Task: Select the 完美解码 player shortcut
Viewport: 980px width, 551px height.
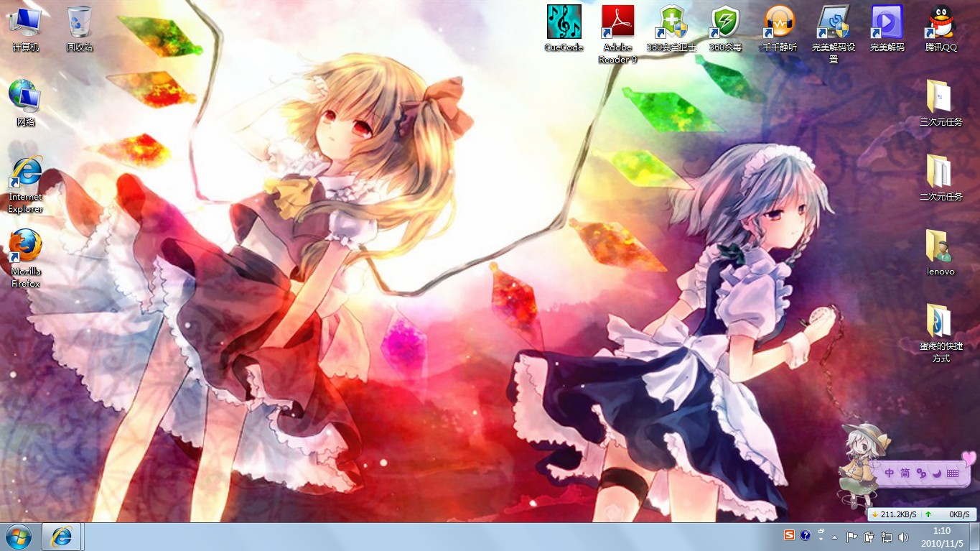Action: (x=887, y=27)
